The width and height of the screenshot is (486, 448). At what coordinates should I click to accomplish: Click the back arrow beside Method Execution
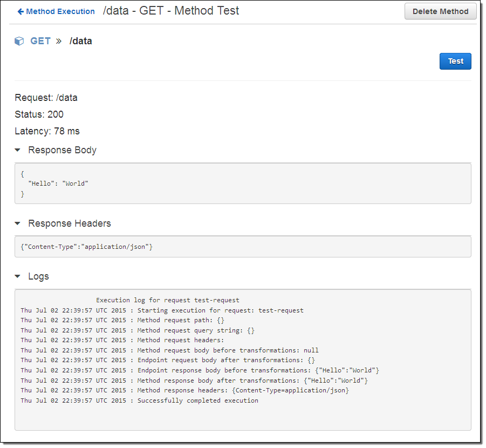point(20,11)
